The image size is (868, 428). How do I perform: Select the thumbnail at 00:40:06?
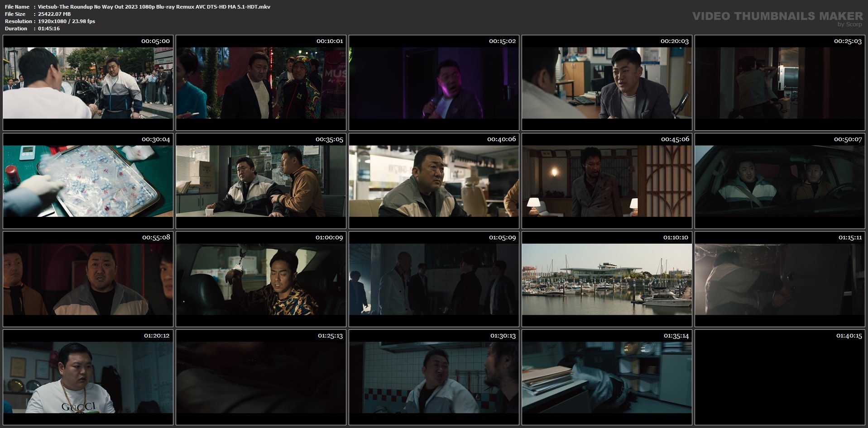[x=434, y=181]
